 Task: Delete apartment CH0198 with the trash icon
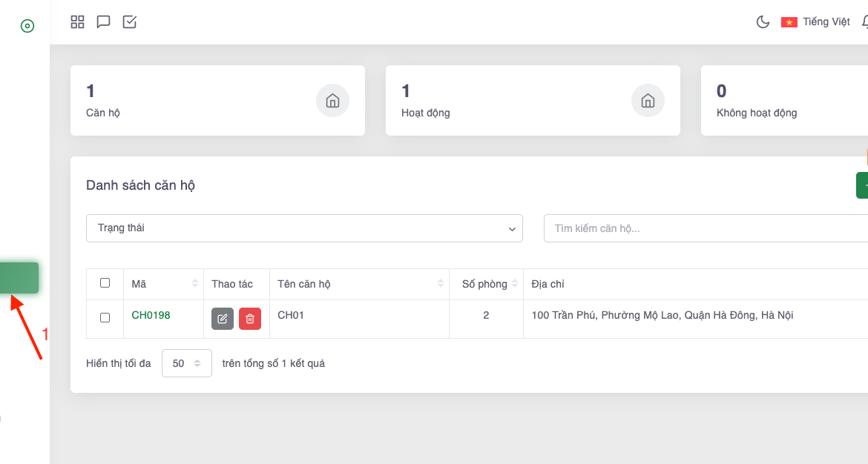click(250, 319)
